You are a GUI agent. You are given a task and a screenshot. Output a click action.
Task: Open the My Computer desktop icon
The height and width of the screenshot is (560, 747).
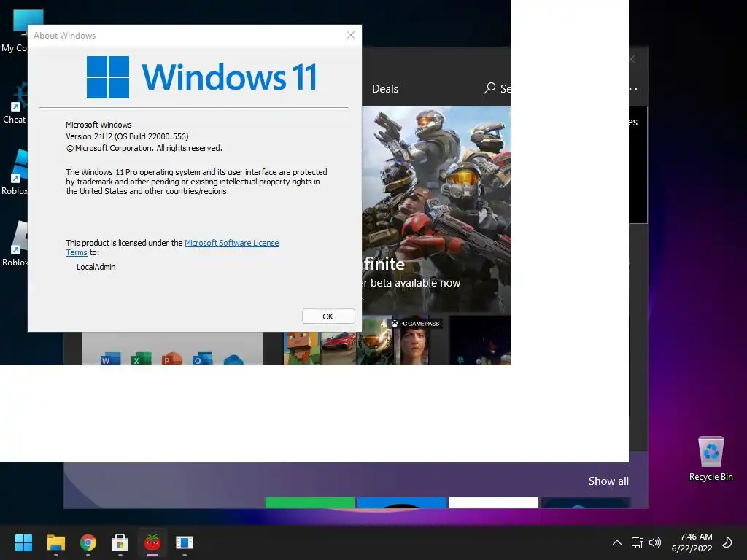[15, 31]
